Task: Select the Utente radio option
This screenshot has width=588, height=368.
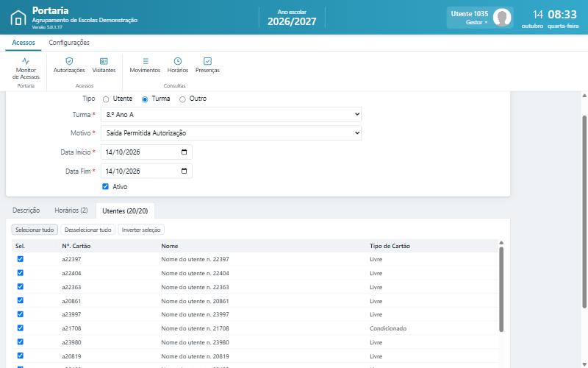Action: pos(106,99)
